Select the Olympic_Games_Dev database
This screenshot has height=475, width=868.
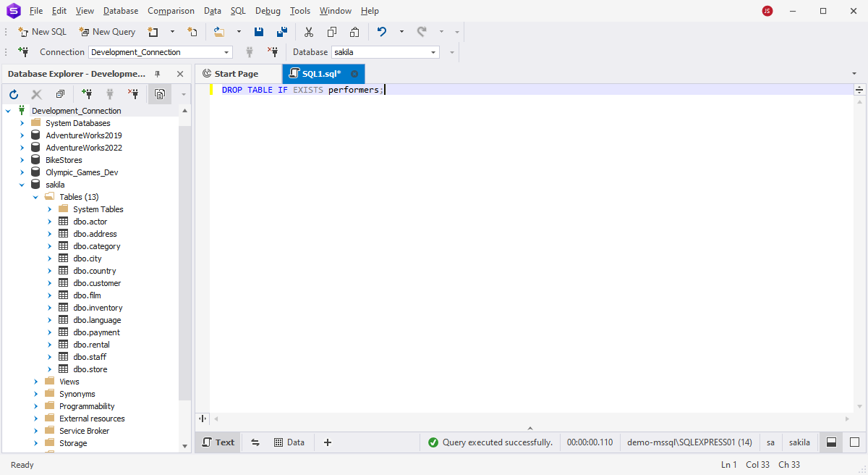coord(82,172)
